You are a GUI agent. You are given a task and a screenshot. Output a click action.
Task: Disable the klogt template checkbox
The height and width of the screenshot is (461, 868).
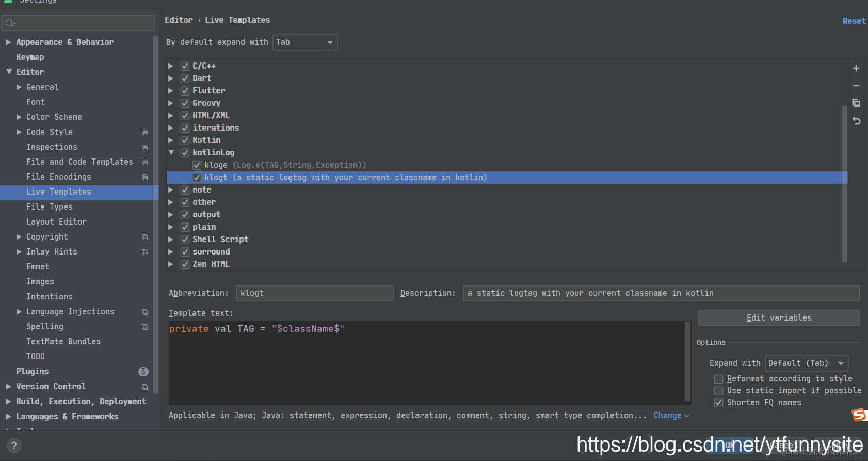197,178
